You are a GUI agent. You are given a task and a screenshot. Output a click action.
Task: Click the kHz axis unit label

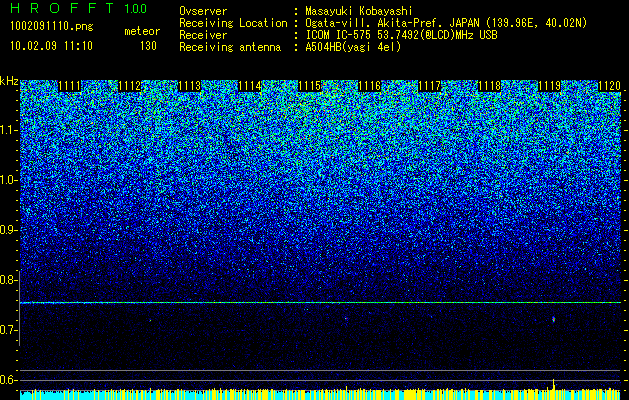point(9,81)
